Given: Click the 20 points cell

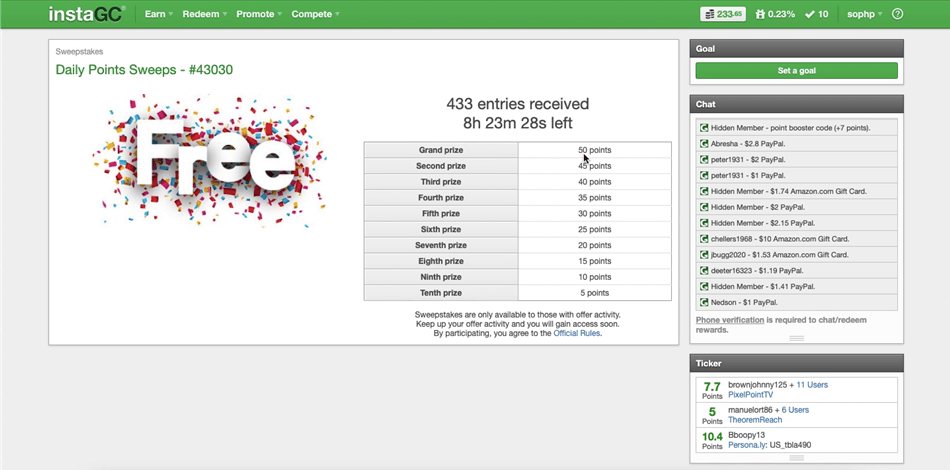Looking at the screenshot, I should pyautogui.click(x=594, y=245).
